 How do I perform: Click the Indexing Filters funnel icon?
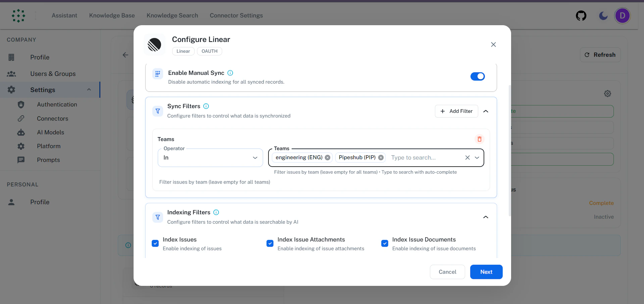[157, 217]
